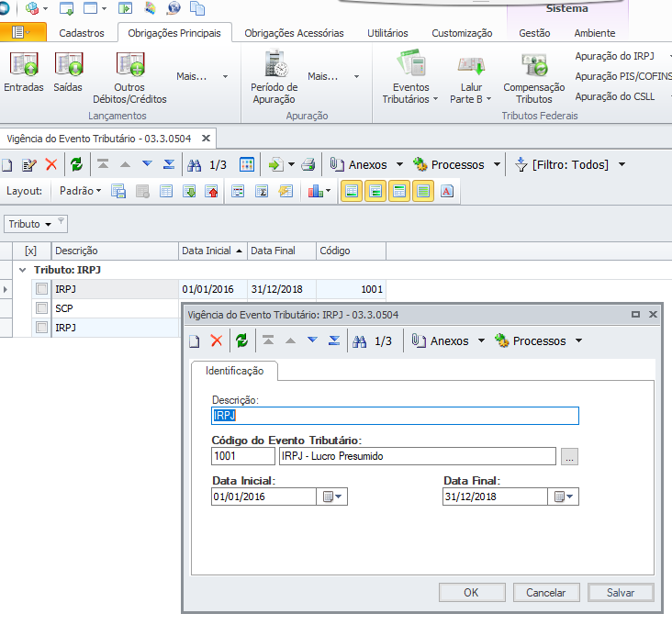
Task: Open the Saídas launch icon
Action: coord(68,72)
